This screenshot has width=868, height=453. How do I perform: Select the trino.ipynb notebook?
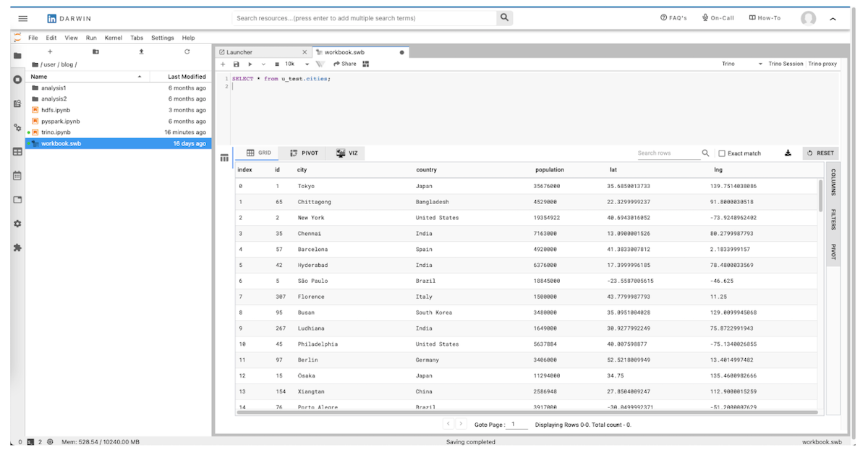(x=119, y=132)
